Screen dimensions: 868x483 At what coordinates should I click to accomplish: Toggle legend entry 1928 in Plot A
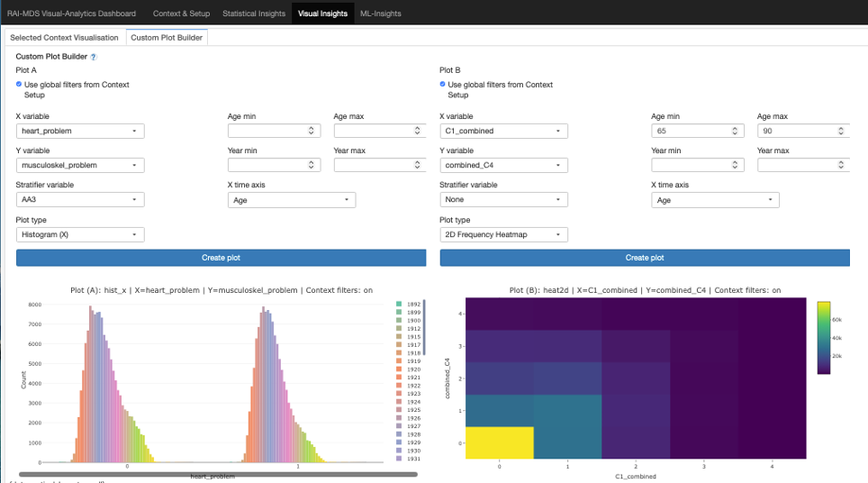click(409, 434)
